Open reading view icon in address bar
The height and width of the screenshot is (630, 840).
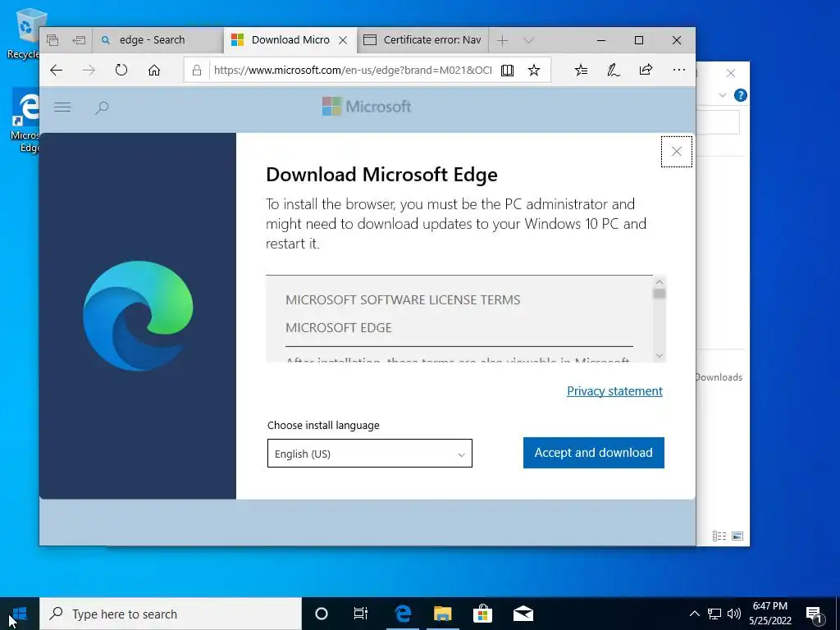click(507, 71)
